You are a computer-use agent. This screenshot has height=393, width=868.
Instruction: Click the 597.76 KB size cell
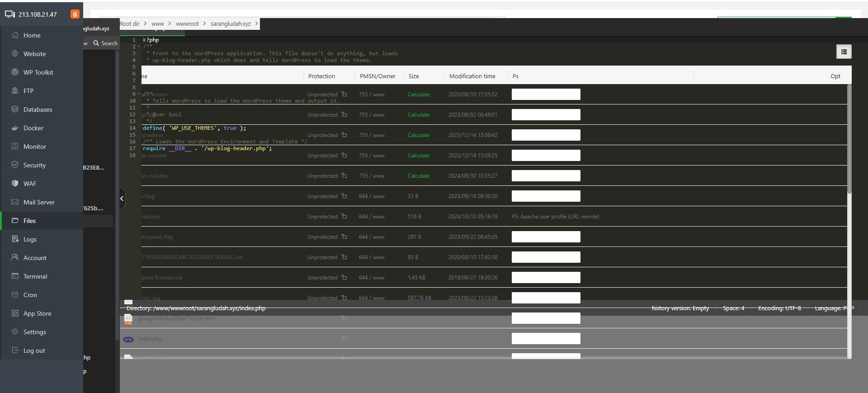point(420,298)
